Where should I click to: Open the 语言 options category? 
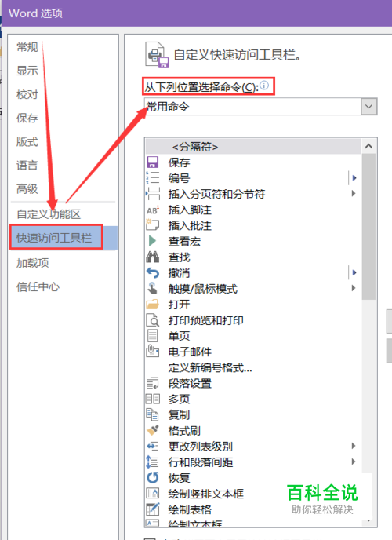coord(27,166)
